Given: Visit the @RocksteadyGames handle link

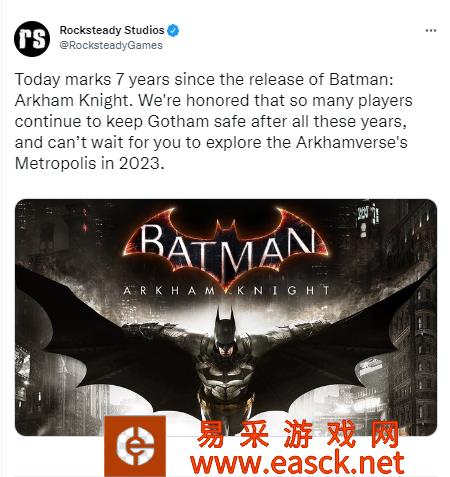Looking at the screenshot, I should tap(111, 45).
